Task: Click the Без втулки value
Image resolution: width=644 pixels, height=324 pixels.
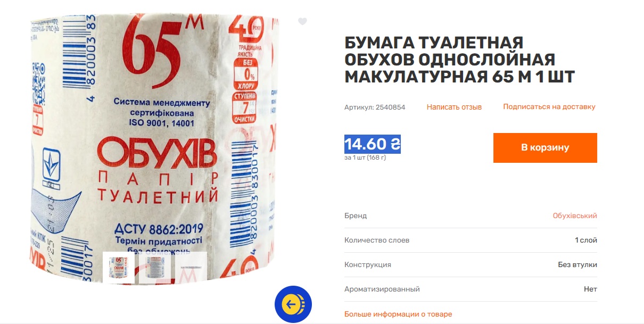Action: click(x=577, y=265)
